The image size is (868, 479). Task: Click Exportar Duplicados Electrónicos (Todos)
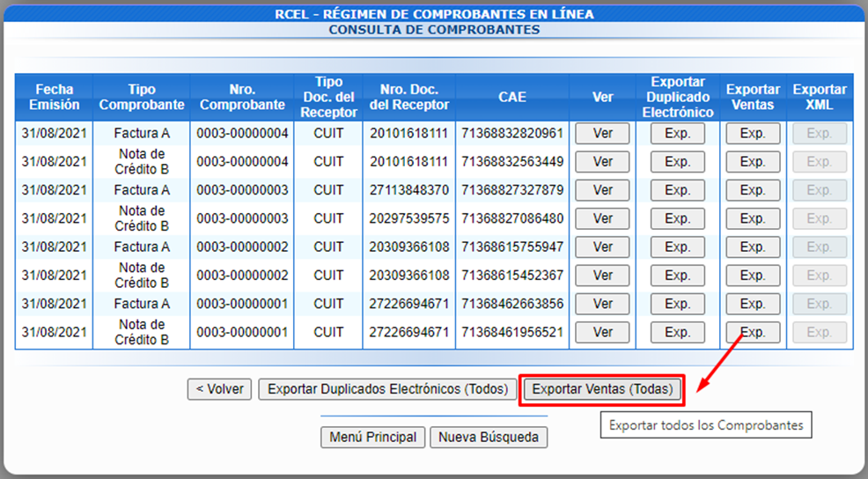pos(387,389)
